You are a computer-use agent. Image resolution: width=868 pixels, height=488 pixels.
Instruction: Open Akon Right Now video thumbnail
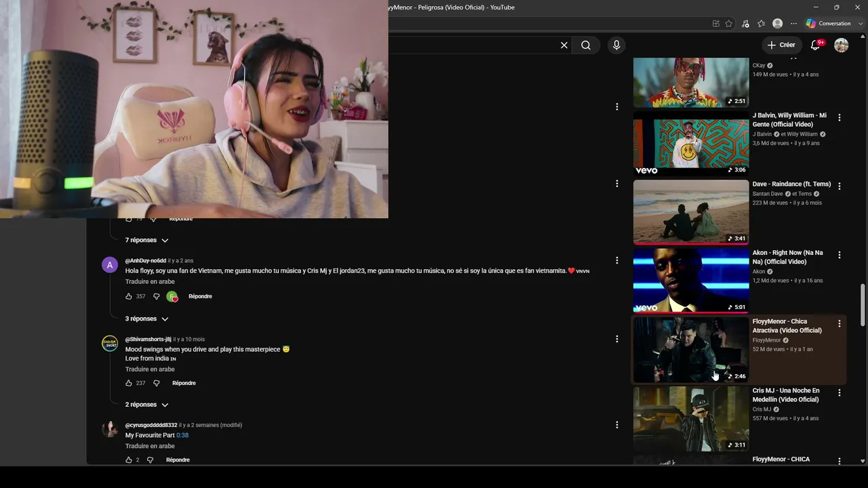point(691,281)
